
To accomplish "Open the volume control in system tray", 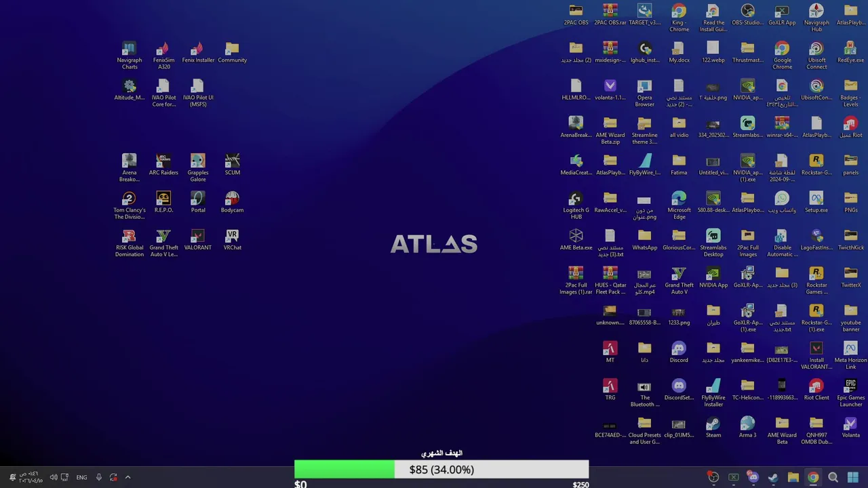I will click(54, 477).
